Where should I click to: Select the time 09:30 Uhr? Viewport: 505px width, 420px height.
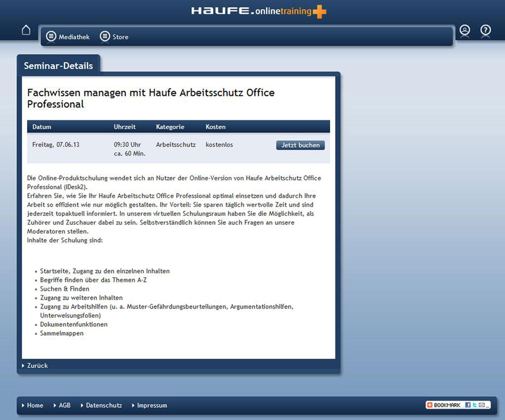(x=127, y=145)
